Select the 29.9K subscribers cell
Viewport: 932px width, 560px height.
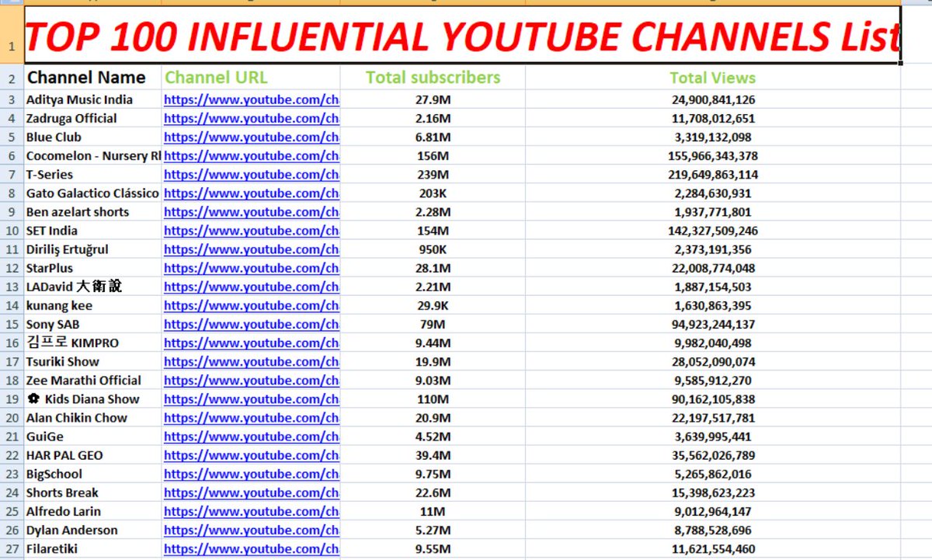(x=433, y=305)
